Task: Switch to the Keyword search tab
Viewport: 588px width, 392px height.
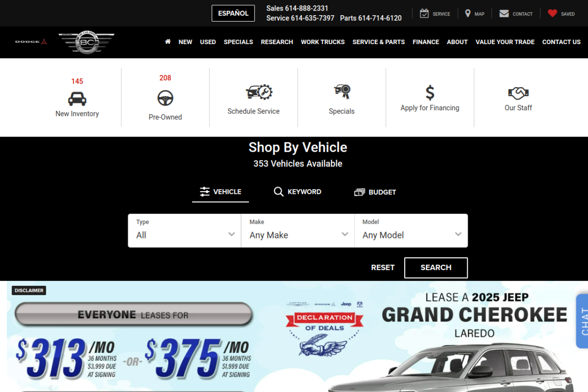Action: [x=297, y=192]
